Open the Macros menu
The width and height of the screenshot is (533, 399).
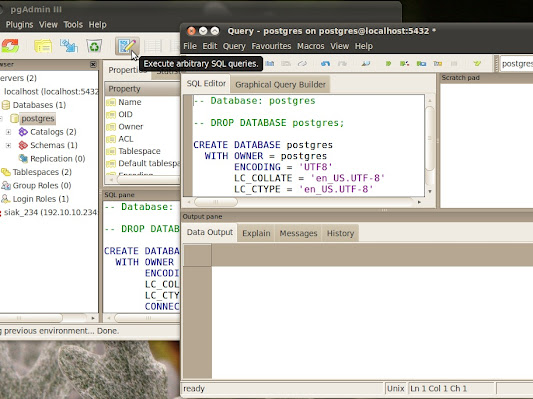point(311,46)
